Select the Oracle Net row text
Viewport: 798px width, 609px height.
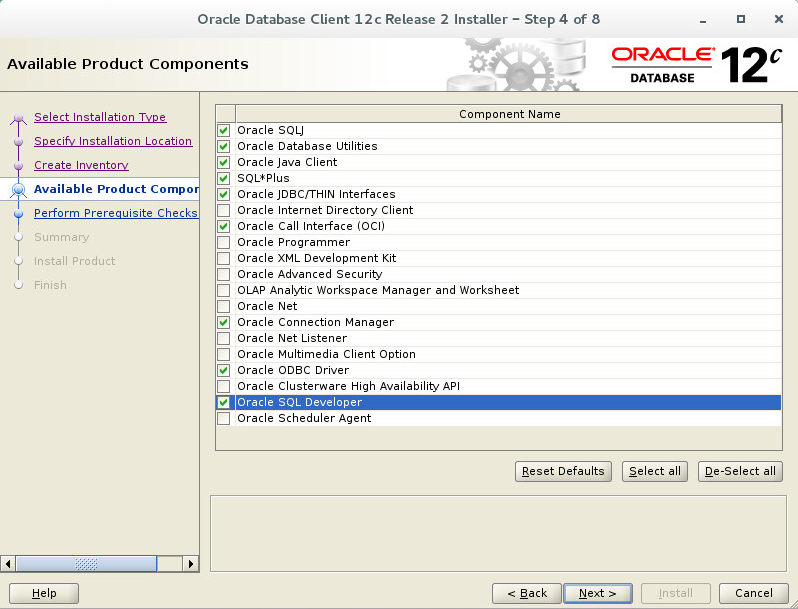coord(267,307)
